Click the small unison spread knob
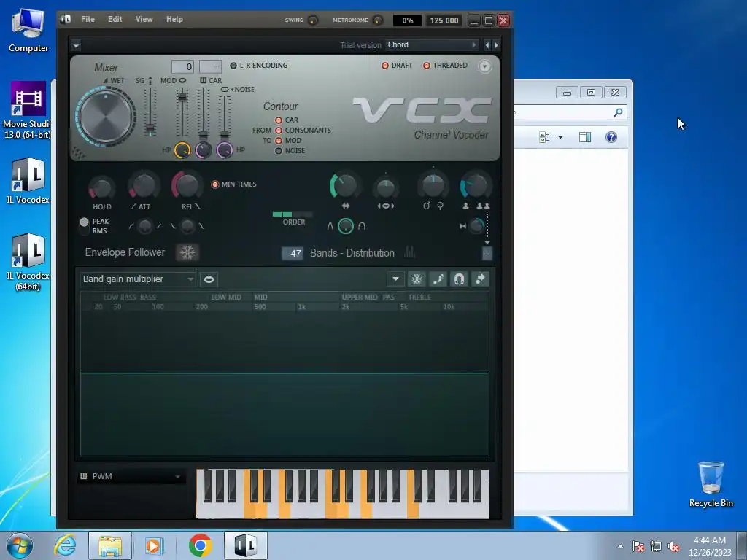This screenshot has height=560, width=747. (x=476, y=226)
